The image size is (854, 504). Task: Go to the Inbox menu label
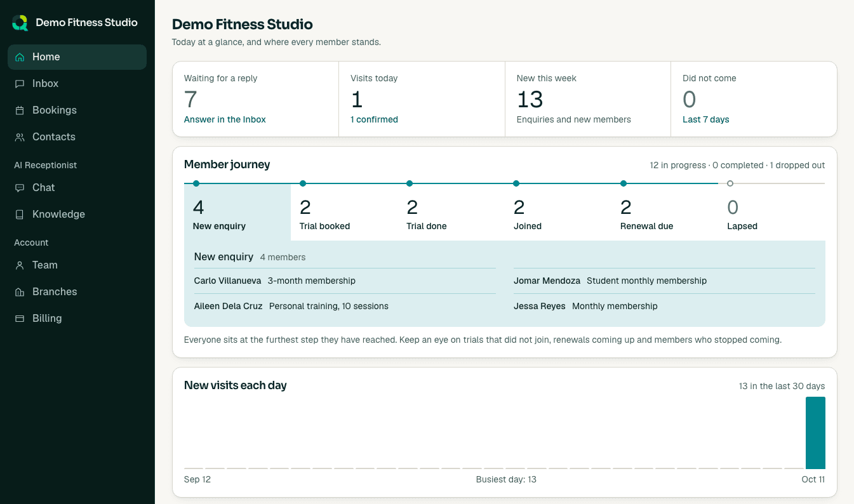(45, 84)
